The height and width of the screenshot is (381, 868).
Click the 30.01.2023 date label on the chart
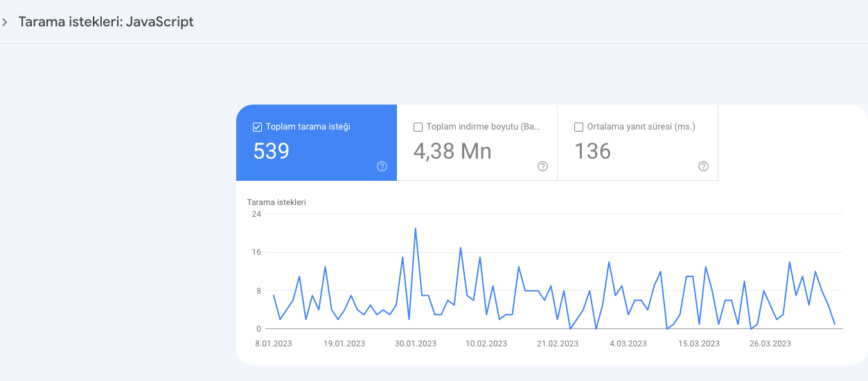pos(415,344)
